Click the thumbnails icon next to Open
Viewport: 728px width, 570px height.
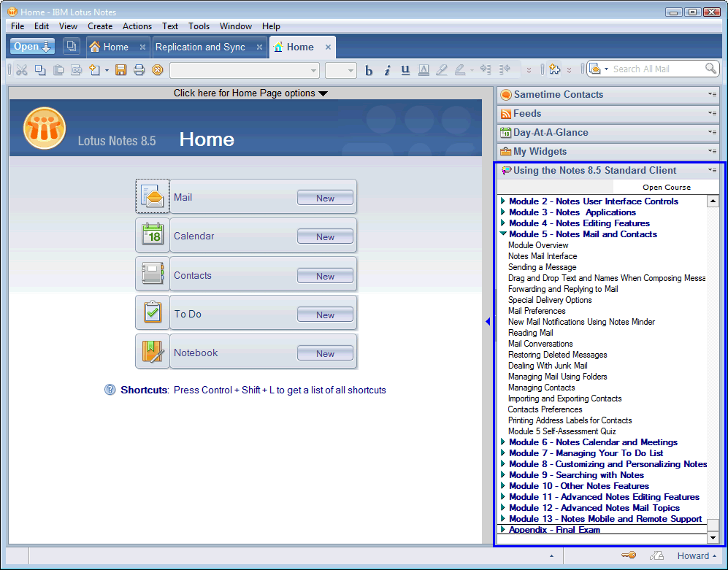[71, 46]
